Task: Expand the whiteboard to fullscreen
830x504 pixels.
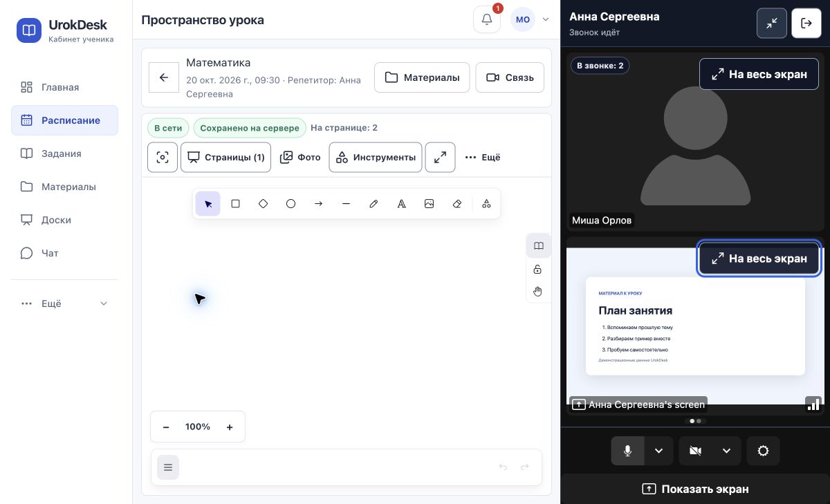Action: tap(440, 158)
